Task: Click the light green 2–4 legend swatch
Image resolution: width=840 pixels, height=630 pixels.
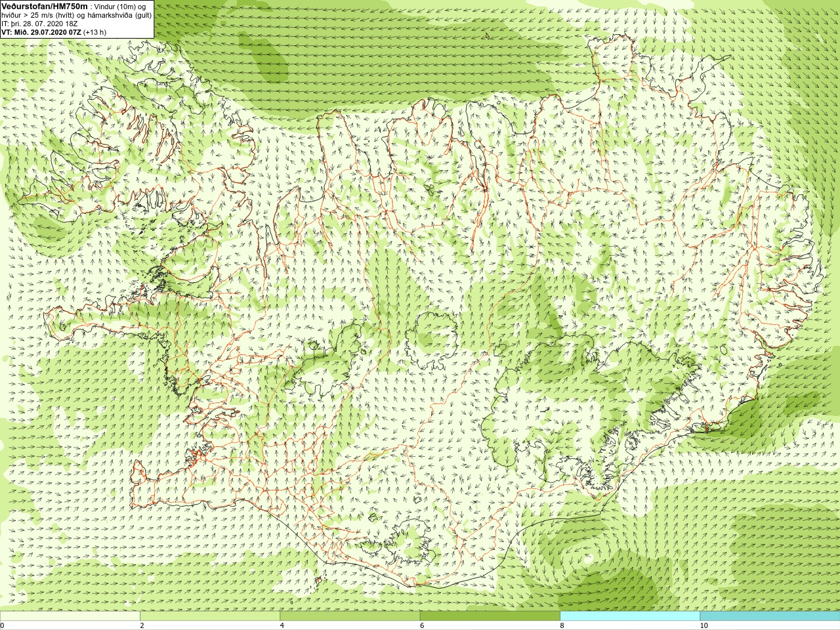Action: 210,616
